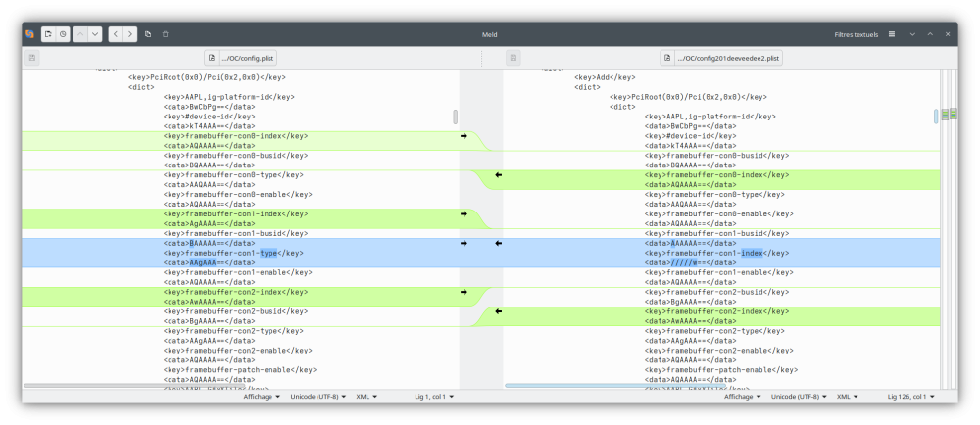980x425 pixels.
Task: Jump to the next change with down arrow
Action: (95, 34)
